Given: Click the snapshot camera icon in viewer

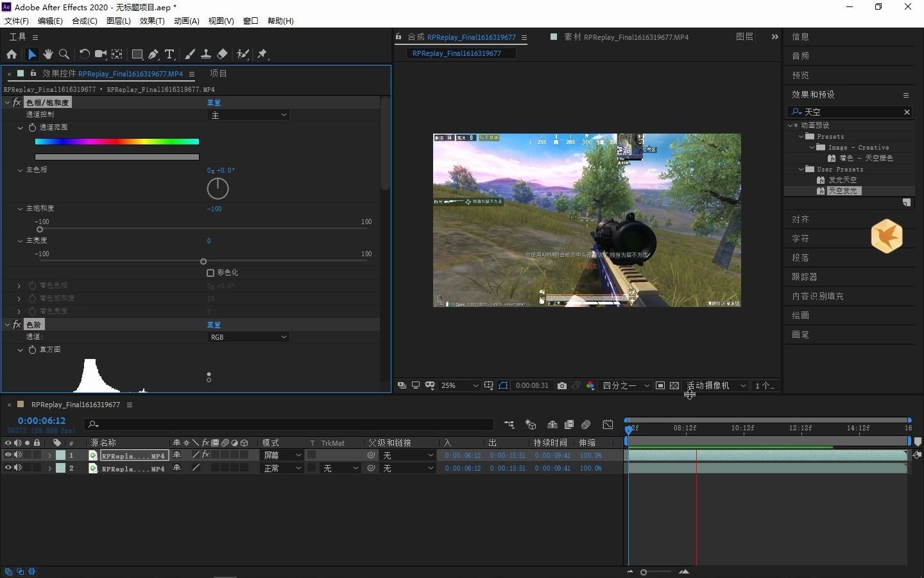Looking at the screenshot, I should coord(562,385).
